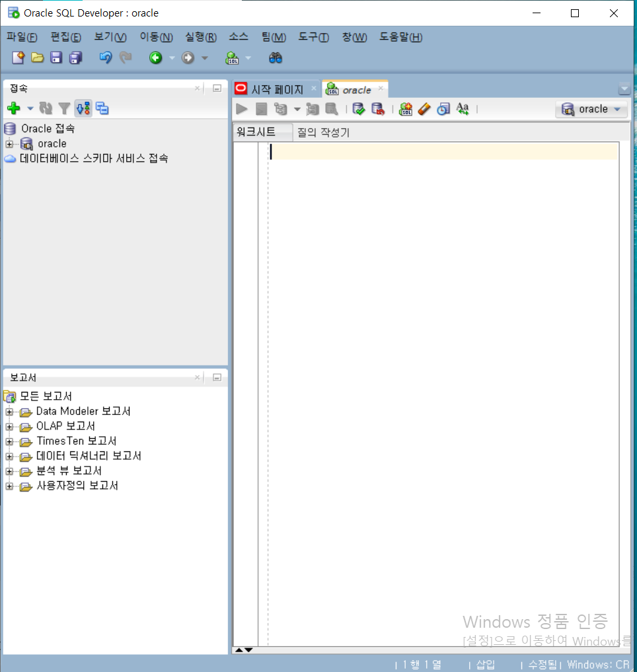This screenshot has width=637, height=672.
Task: Select 모든 보고서 root node
Action: pos(46,396)
